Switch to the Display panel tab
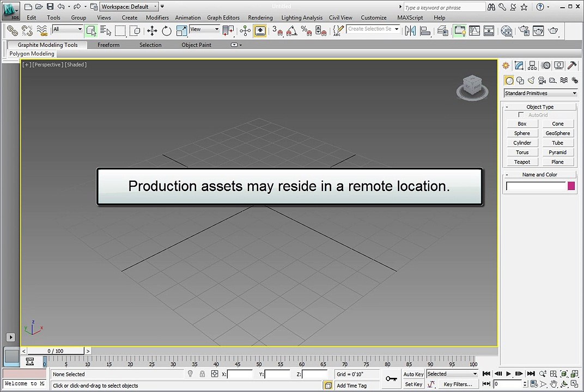The image size is (584, 392). click(x=559, y=65)
